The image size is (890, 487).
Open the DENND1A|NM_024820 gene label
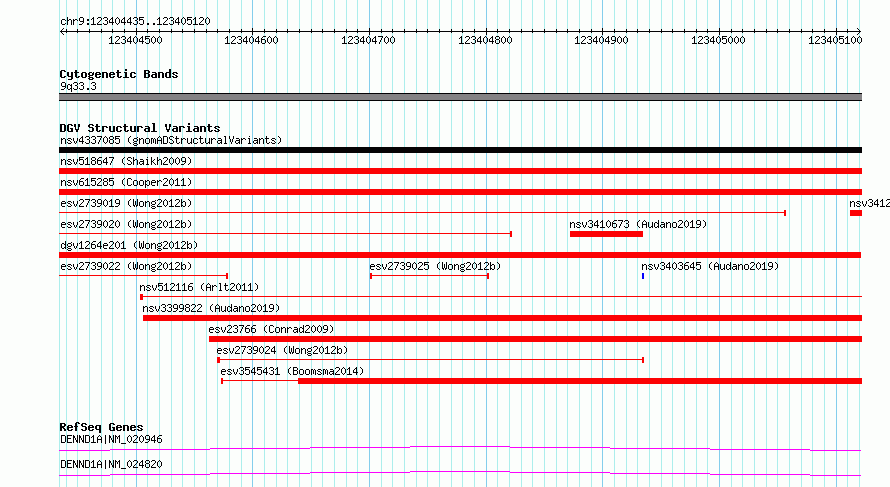tap(111, 464)
